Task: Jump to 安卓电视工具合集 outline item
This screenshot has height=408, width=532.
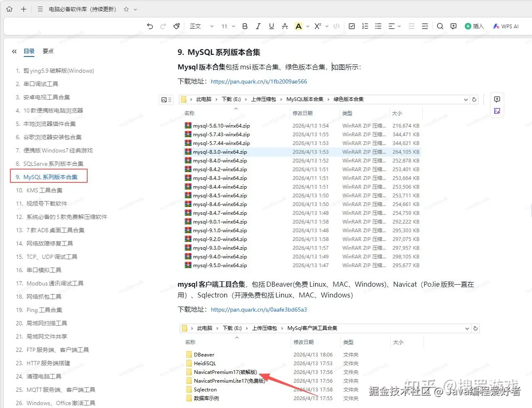Action: (47, 97)
